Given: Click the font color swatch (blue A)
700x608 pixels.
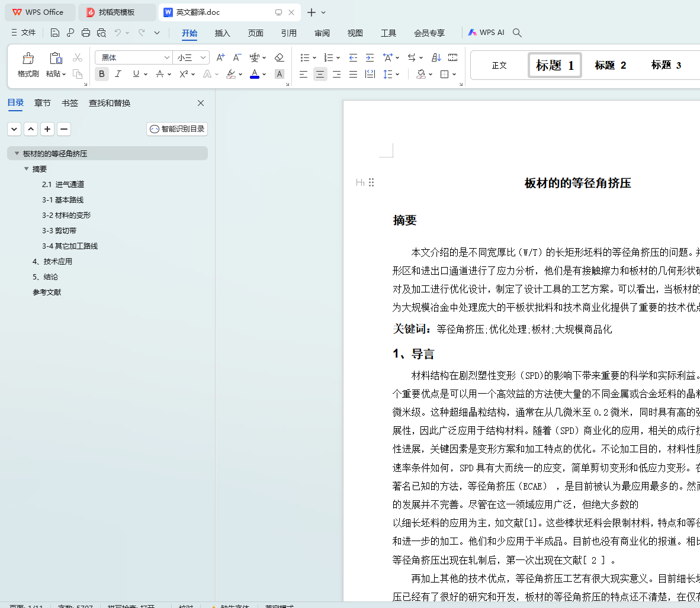Looking at the screenshot, I should [254, 74].
